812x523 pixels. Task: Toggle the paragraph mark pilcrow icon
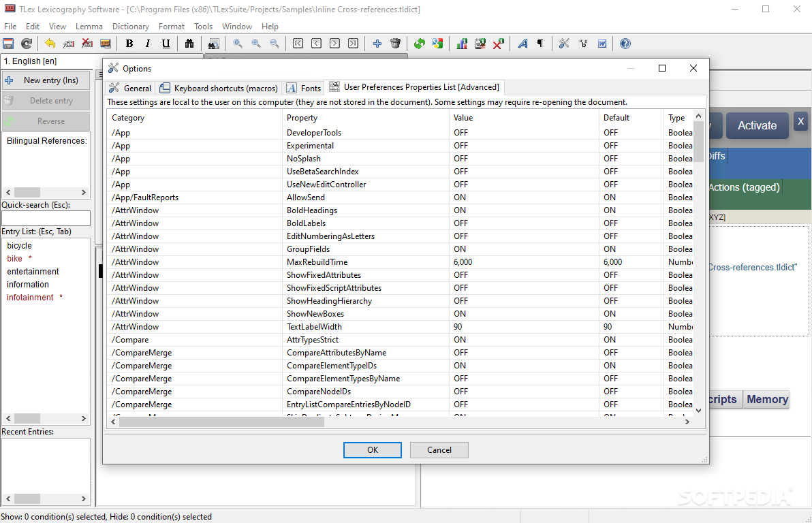click(x=540, y=44)
